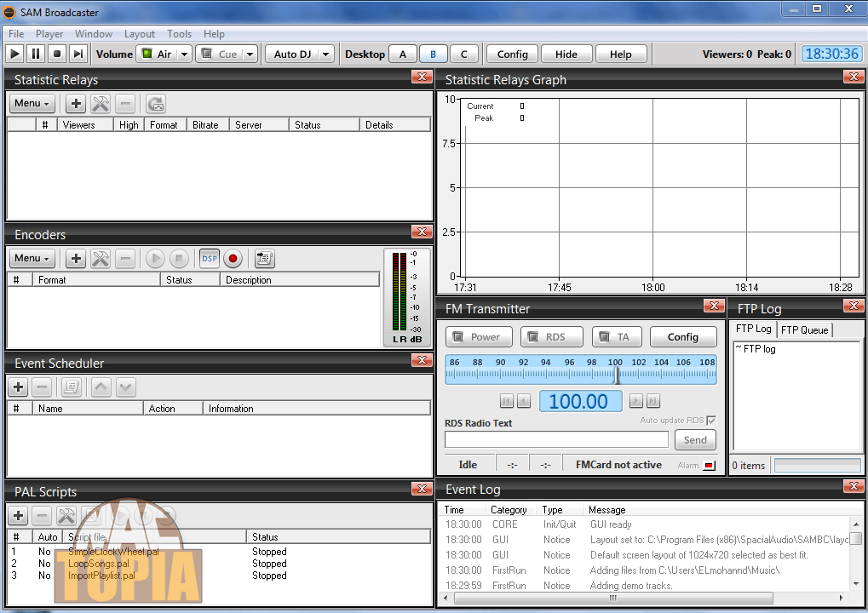Image resolution: width=868 pixels, height=613 pixels.
Task: Toggle the Air volume button
Action: tap(158, 54)
